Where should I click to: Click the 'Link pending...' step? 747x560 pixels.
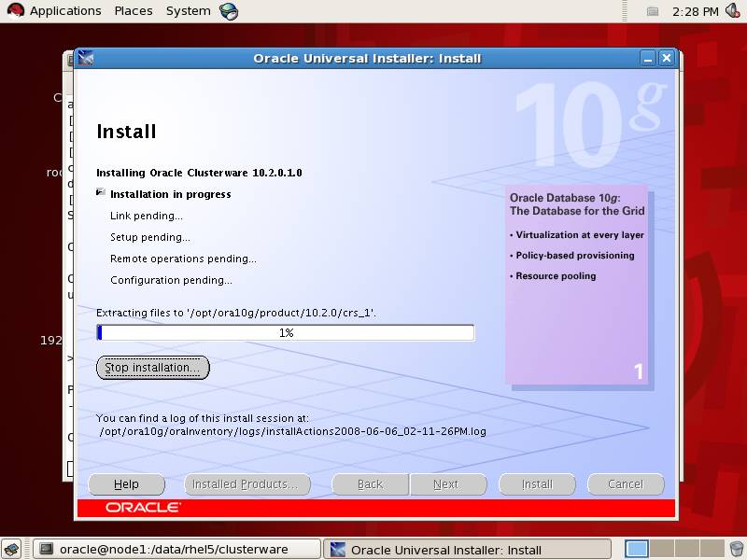(147, 216)
